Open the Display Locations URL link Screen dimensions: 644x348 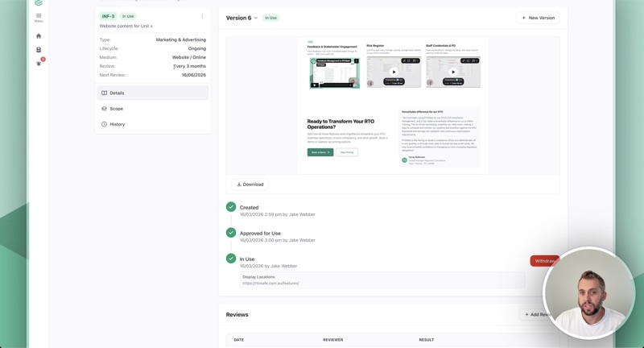tap(270, 283)
